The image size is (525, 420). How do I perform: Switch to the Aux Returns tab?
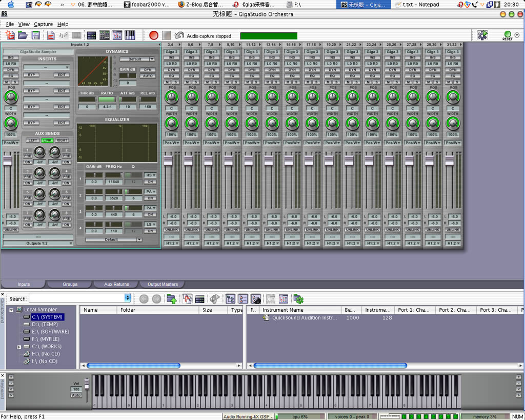(x=116, y=284)
